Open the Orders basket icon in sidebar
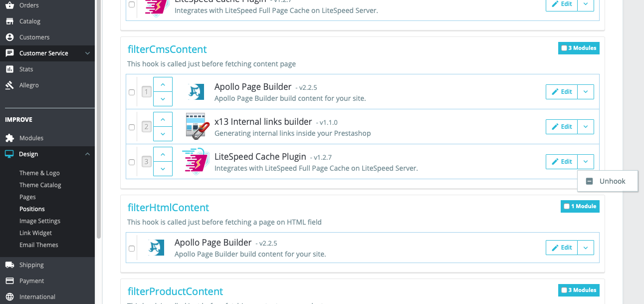 (9, 5)
